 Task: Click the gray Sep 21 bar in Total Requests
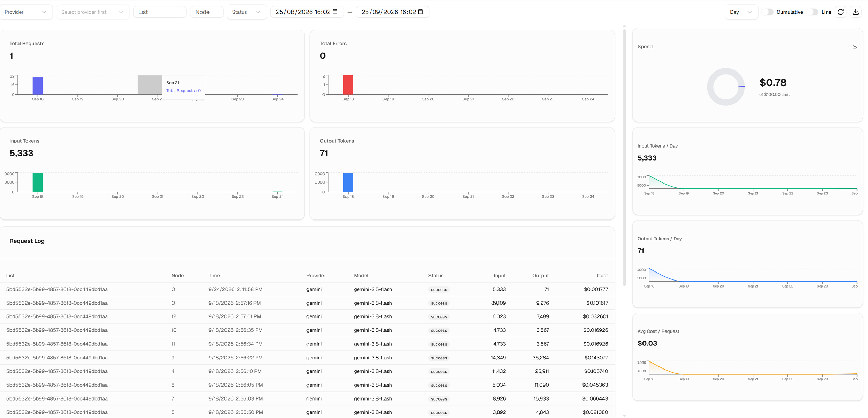click(x=150, y=85)
